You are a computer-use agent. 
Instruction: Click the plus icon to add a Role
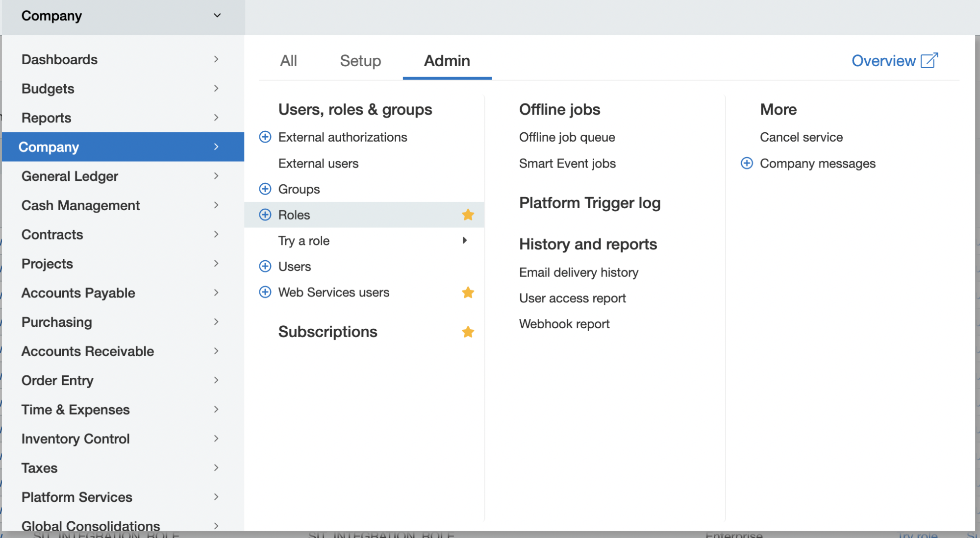[265, 215]
